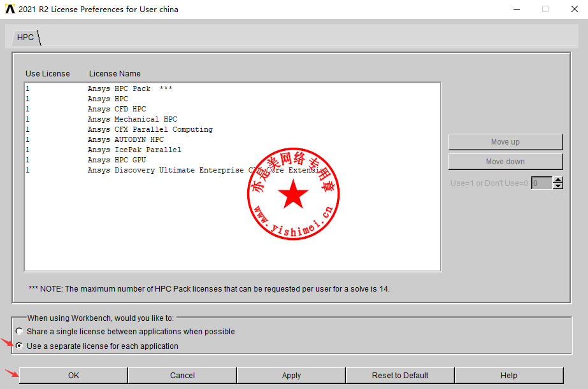Increase the Use license value with up arrow
Screen dimensions: 588x389
558,180
